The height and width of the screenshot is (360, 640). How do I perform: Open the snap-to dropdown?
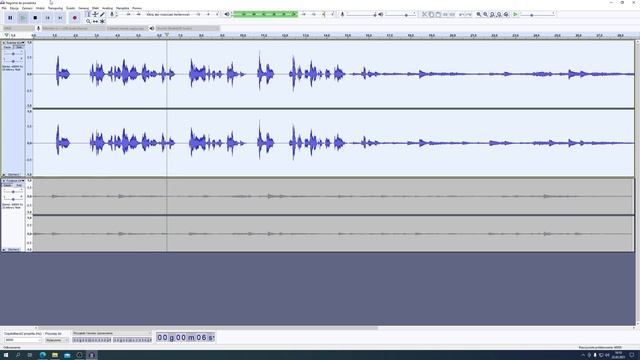click(57, 340)
